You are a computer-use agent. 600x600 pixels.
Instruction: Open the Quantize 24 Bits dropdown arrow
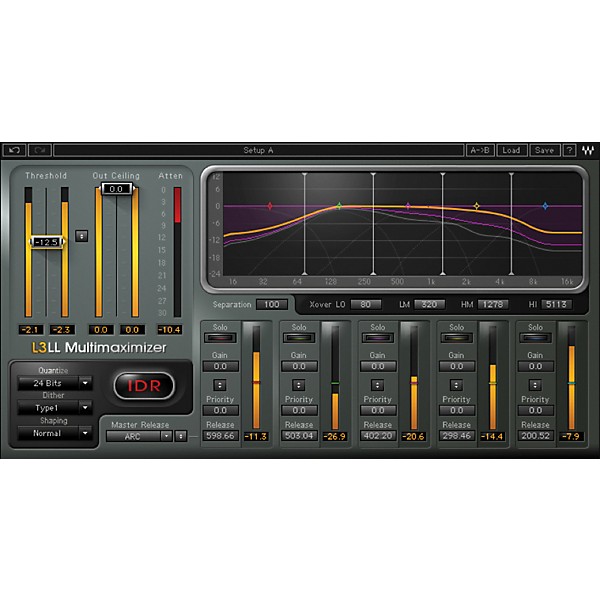tap(85, 383)
